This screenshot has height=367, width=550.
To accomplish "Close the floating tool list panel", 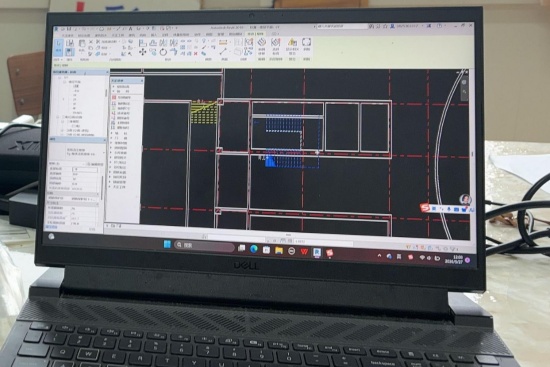I will tap(142, 81).
